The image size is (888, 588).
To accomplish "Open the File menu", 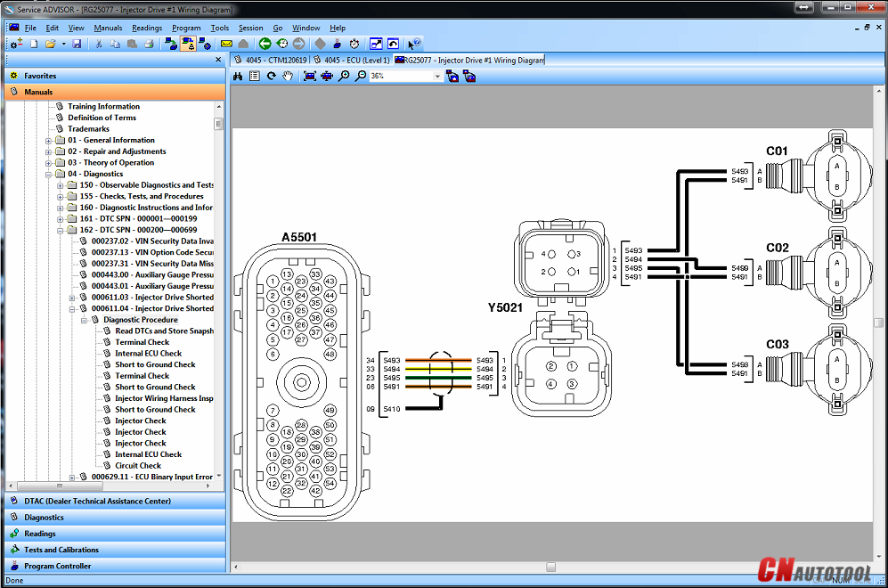I will tap(30, 28).
